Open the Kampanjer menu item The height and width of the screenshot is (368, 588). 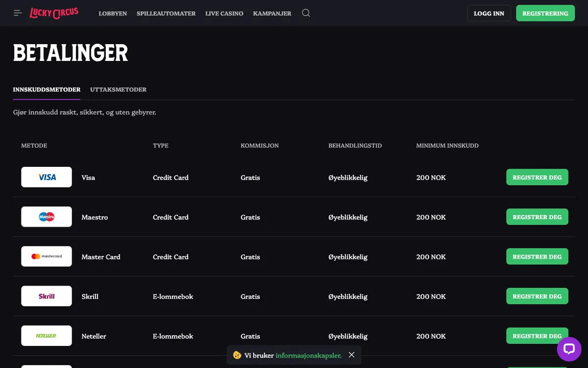pos(272,13)
